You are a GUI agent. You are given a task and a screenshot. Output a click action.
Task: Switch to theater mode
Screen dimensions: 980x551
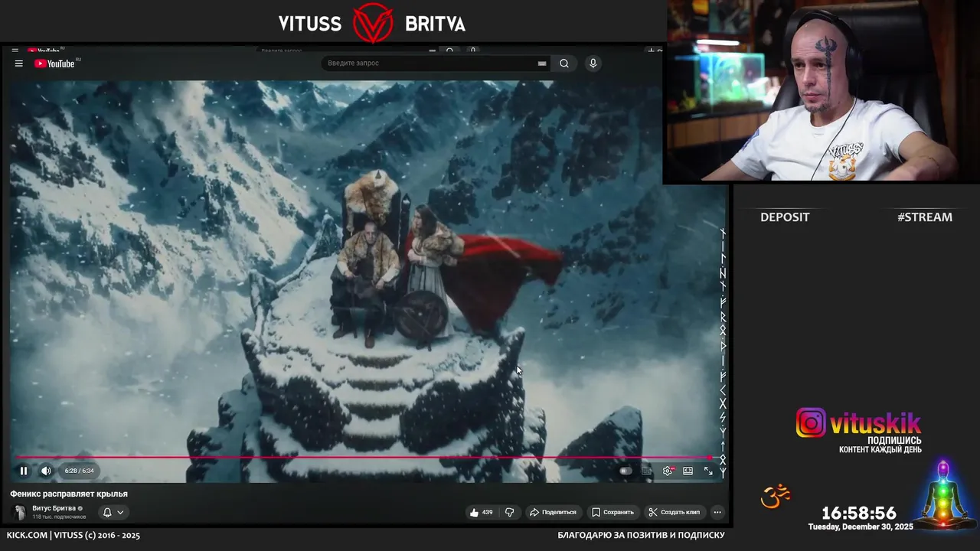688,471
